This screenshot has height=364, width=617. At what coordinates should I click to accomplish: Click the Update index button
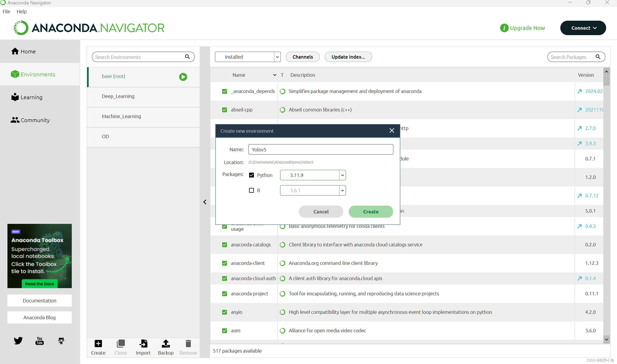tap(348, 57)
